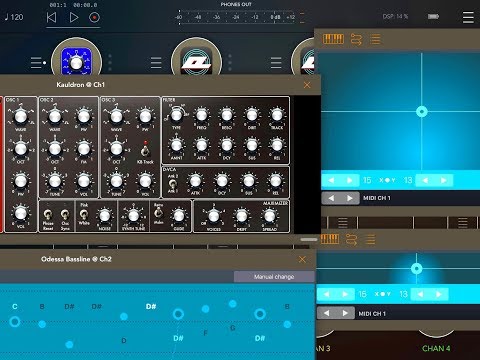The image size is (480, 360).
Task: Toggle the Phase Reset switch
Action: pyautogui.click(x=48, y=215)
